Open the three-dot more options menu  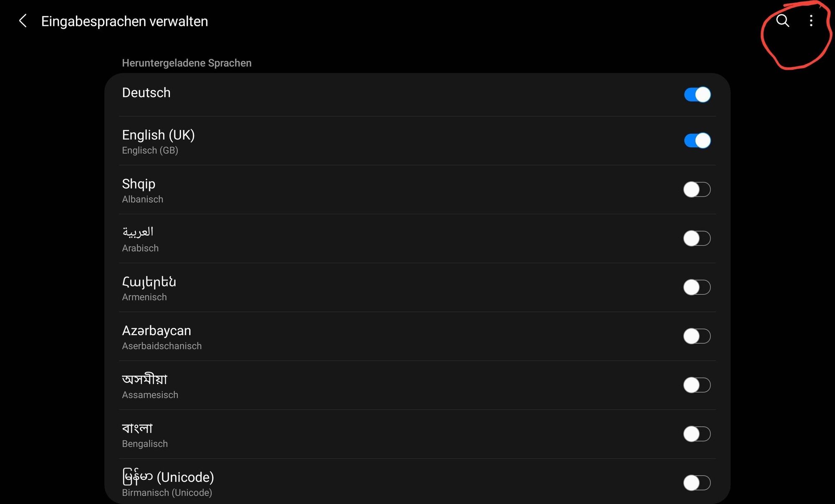(811, 21)
